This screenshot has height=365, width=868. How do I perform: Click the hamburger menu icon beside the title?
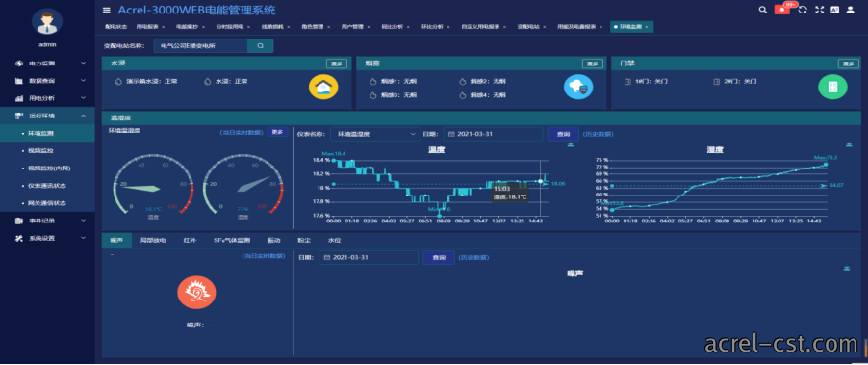coord(106,11)
